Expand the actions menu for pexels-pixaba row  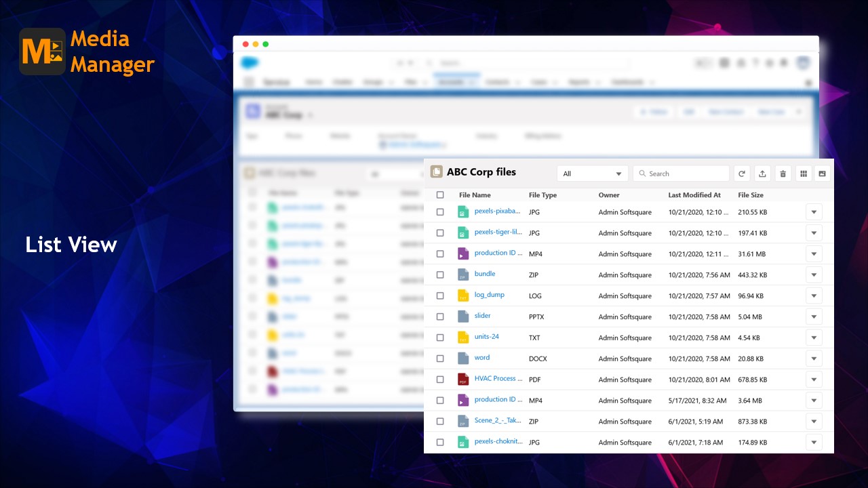(814, 211)
